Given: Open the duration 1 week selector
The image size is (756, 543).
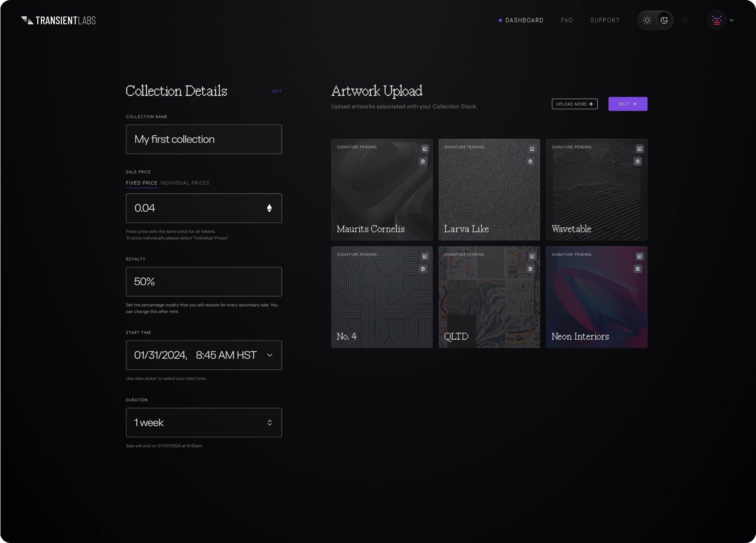Looking at the screenshot, I should pyautogui.click(x=270, y=423).
